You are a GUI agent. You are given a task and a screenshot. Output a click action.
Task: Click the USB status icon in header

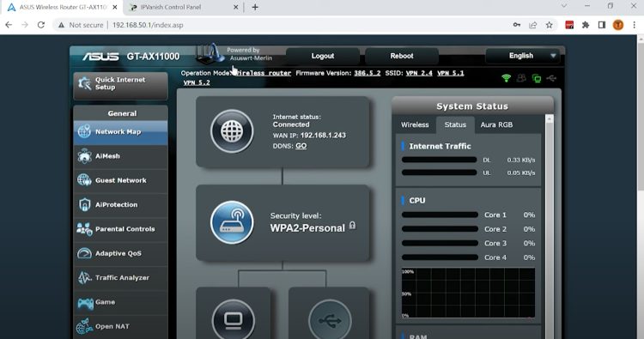tap(551, 77)
